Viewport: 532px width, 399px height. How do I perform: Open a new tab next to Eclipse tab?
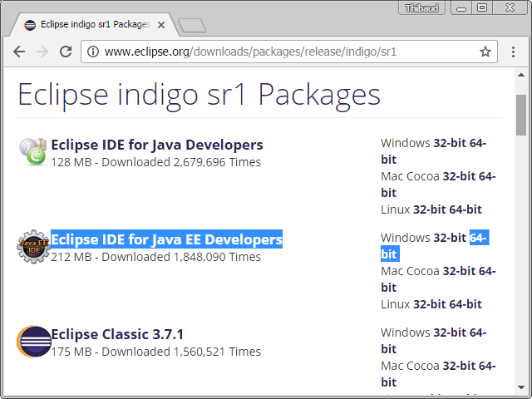[x=191, y=25]
